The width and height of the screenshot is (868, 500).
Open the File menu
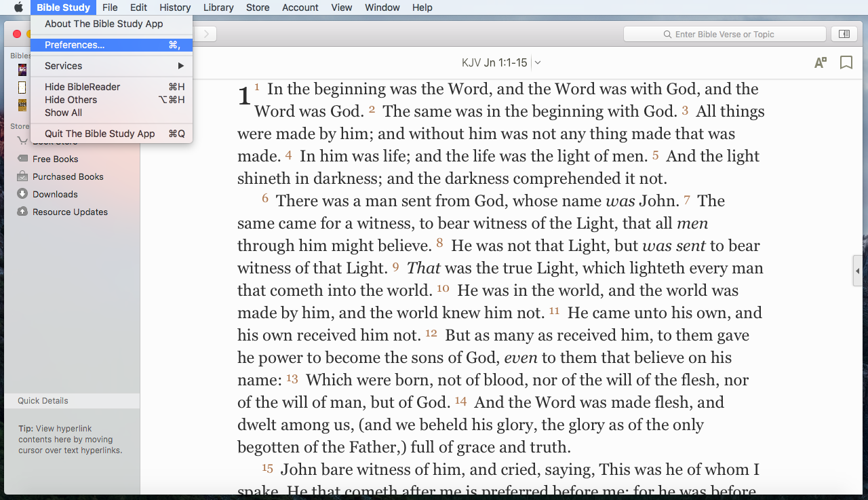pos(110,7)
